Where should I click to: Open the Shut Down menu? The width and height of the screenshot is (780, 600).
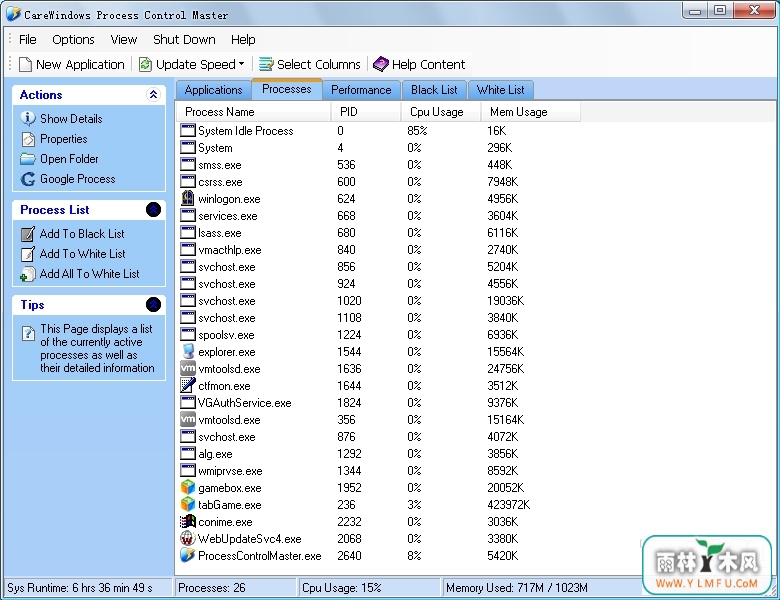pos(184,40)
